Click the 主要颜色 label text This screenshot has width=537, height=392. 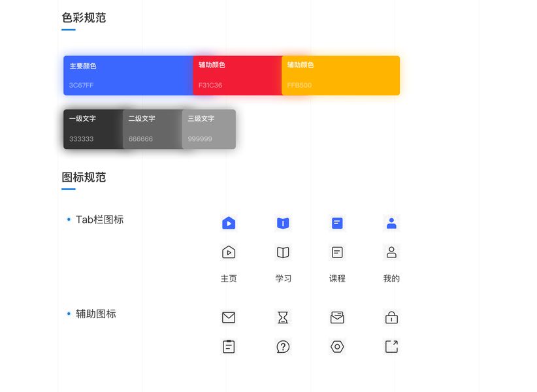[x=83, y=66]
